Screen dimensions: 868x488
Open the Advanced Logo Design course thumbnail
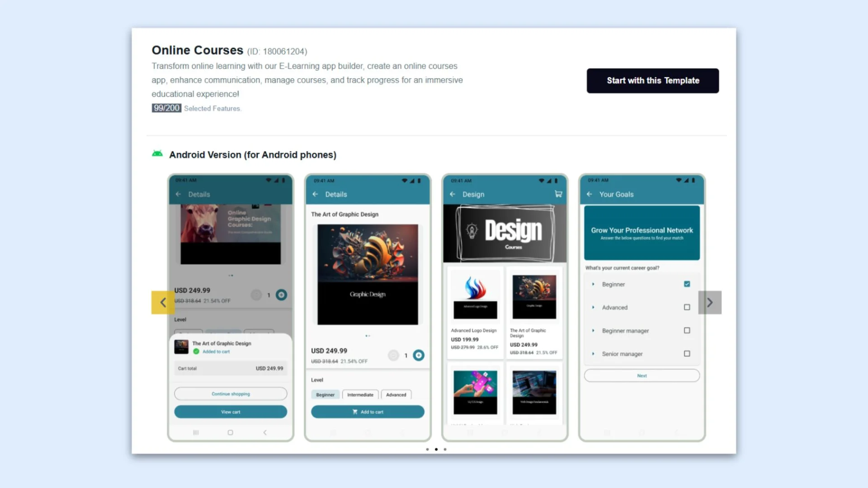(475, 296)
